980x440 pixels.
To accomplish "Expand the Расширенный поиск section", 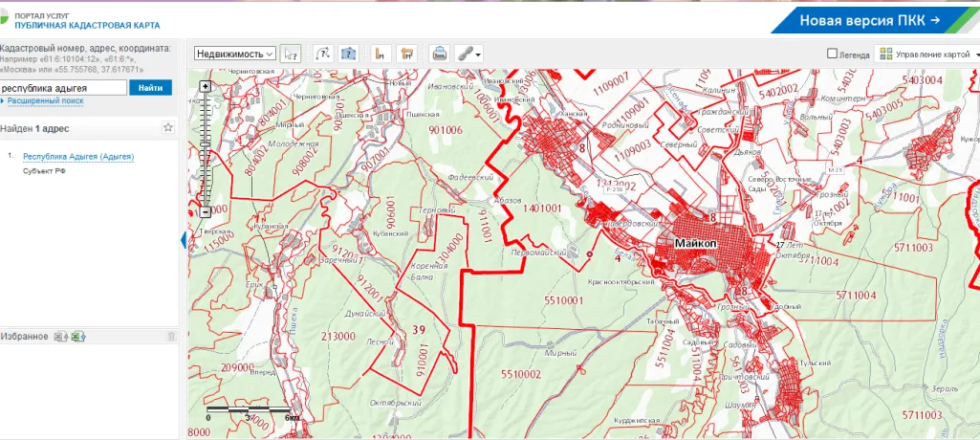I will [45, 100].
